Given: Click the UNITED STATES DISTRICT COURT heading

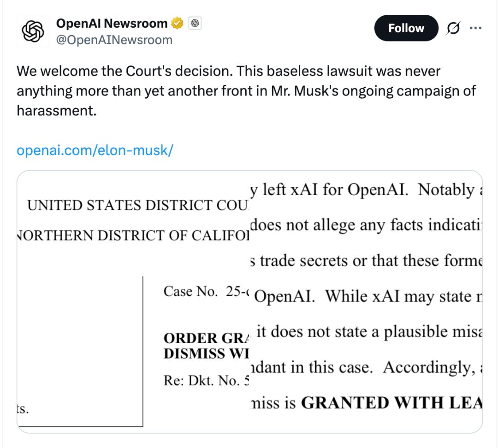Looking at the screenshot, I should pyautogui.click(x=137, y=205).
